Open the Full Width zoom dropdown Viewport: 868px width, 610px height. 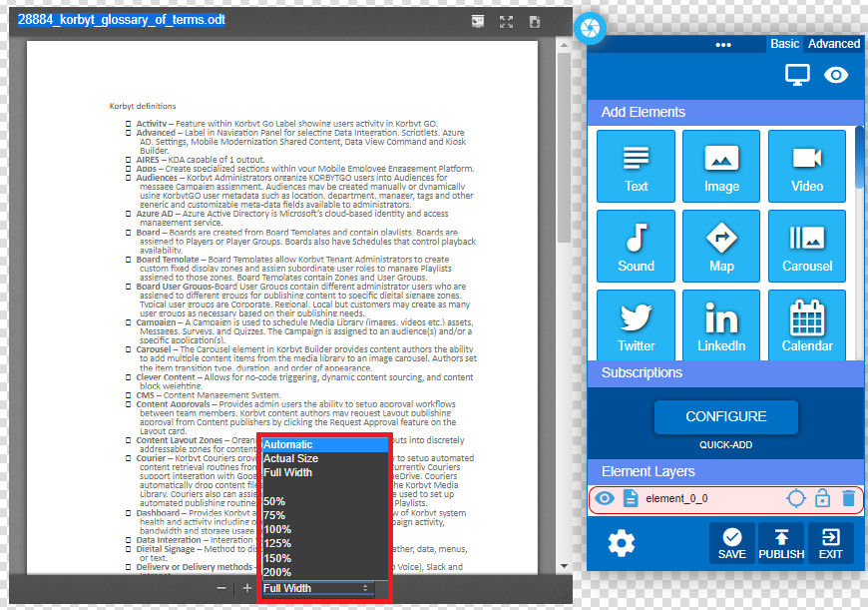tap(317, 588)
